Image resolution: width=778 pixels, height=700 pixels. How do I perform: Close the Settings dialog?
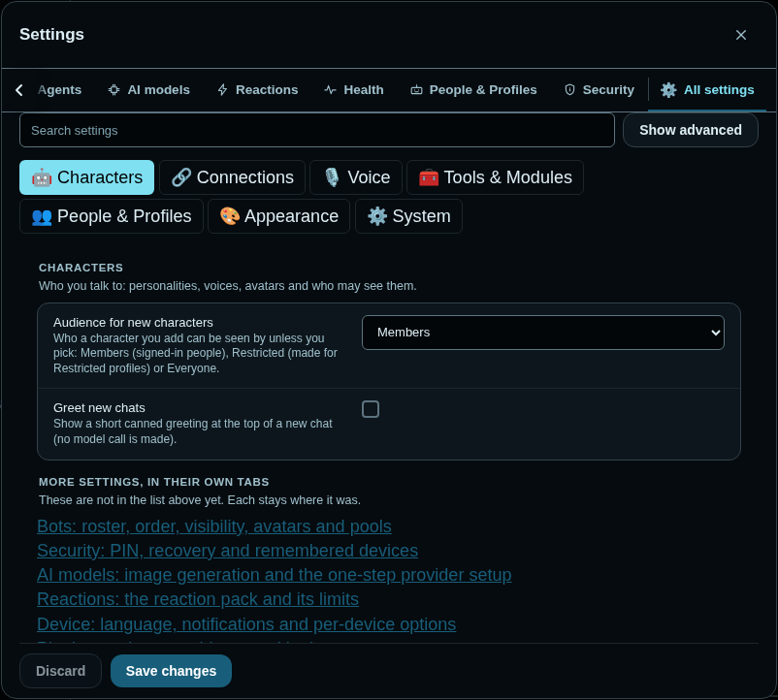click(741, 35)
